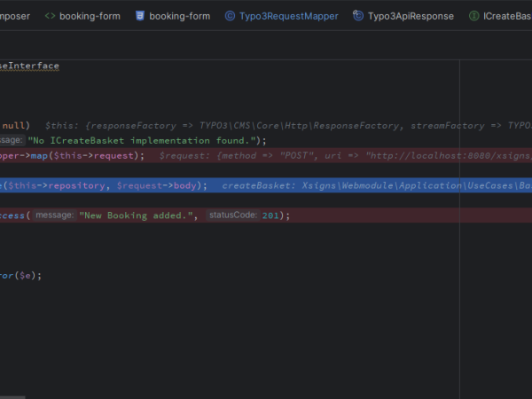Click the CSS file icon on booking-form tab
Screen dimensions: 532x399
point(140,16)
